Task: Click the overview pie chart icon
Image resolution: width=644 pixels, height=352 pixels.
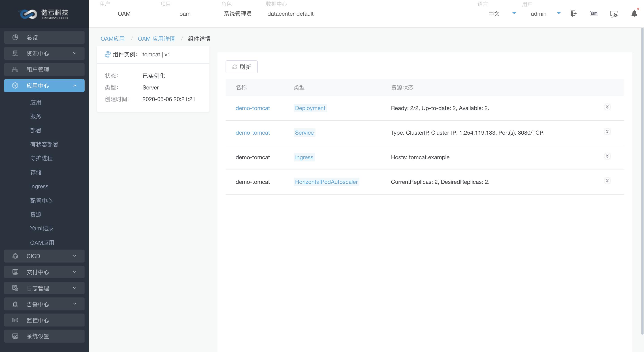Action: 15,37
